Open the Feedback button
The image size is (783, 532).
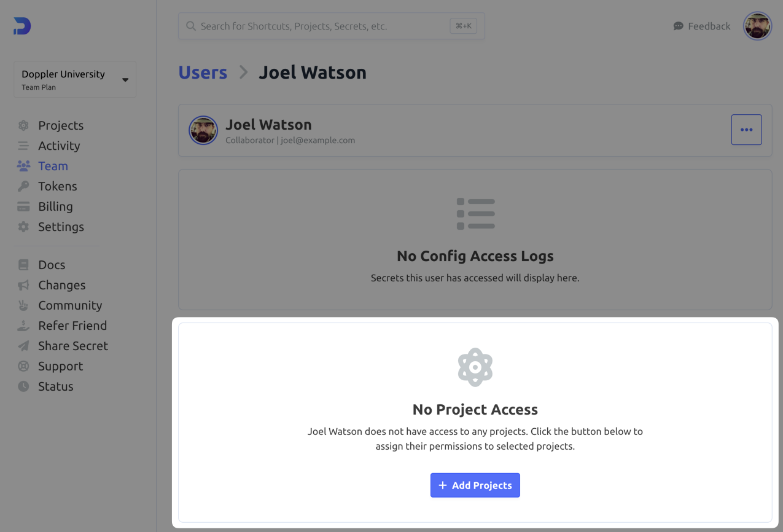(702, 26)
